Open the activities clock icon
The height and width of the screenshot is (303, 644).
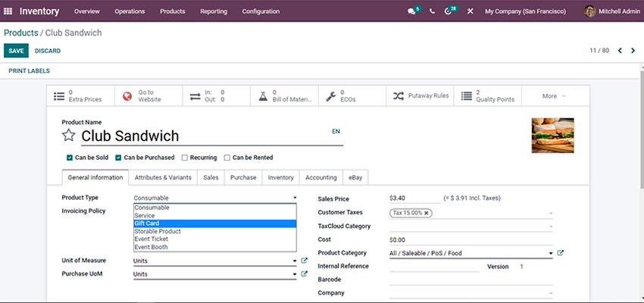pos(448,11)
